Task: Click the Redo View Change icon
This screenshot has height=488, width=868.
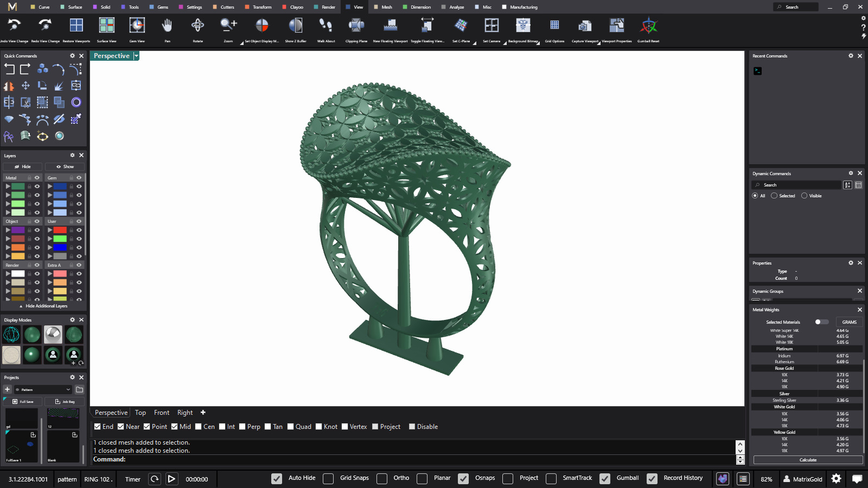Action: coord(46,25)
